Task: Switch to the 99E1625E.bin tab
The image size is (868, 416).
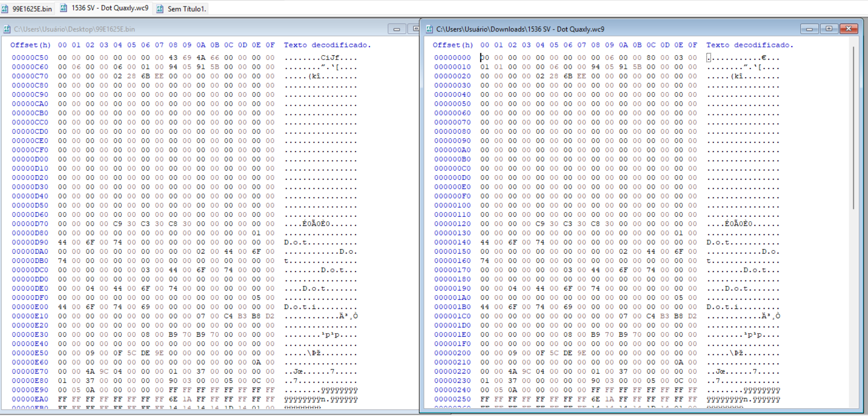Action: click(32, 9)
